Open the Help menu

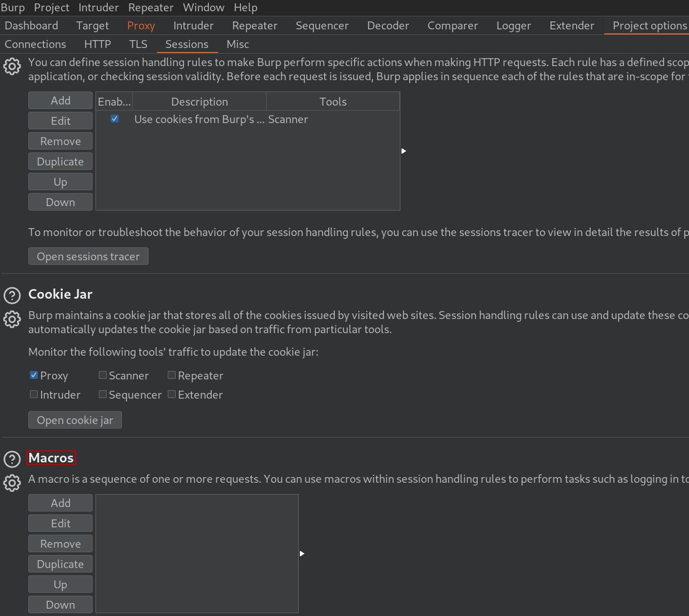click(x=246, y=7)
